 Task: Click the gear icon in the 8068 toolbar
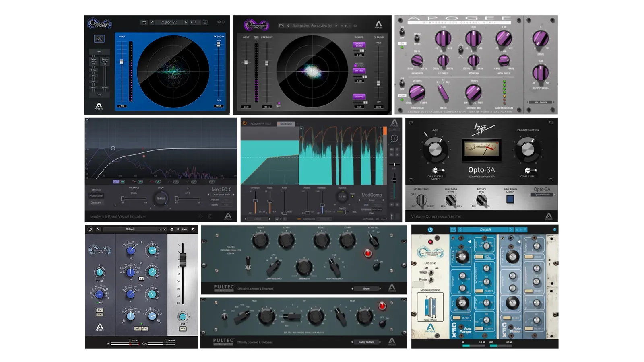click(193, 229)
